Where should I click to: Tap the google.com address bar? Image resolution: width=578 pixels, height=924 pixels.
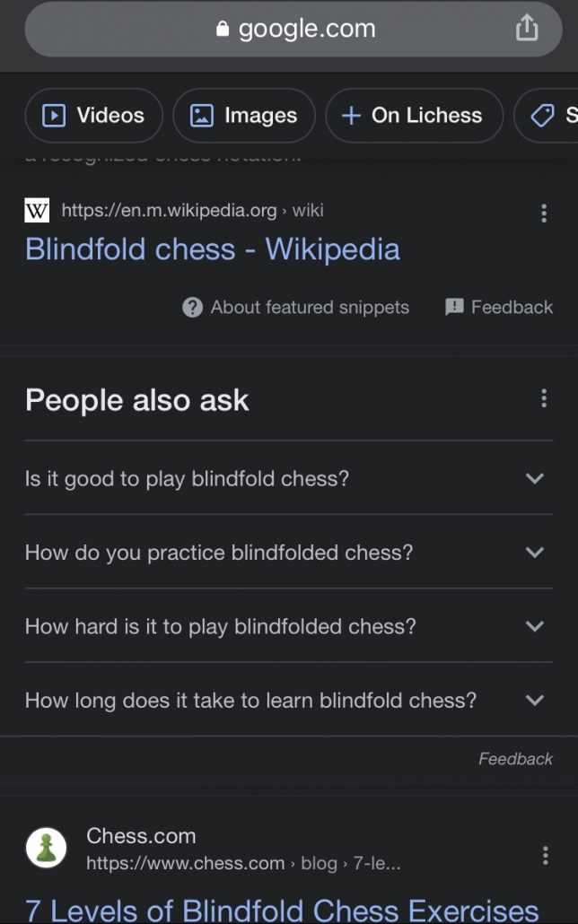click(x=293, y=29)
